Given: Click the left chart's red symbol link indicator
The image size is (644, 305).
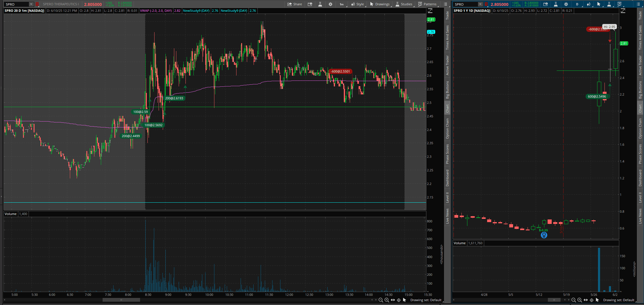Looking at the screenshot, I should 37,4.
